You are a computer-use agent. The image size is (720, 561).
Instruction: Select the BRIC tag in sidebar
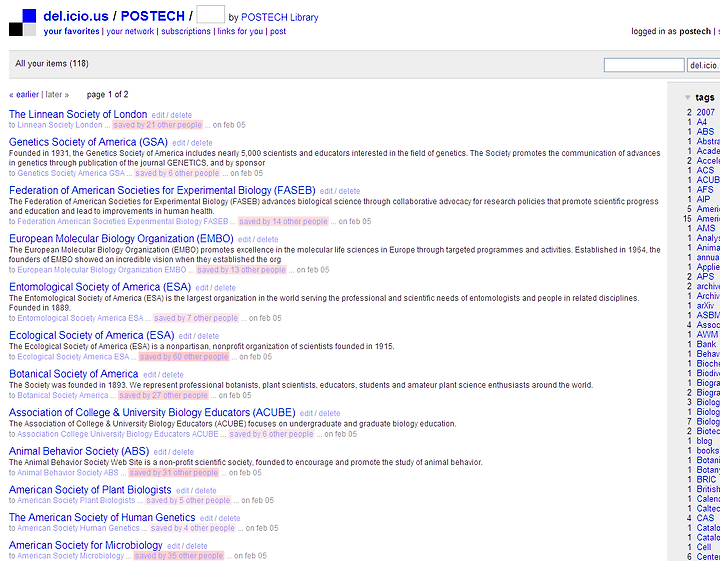click(x=706, y=479)
